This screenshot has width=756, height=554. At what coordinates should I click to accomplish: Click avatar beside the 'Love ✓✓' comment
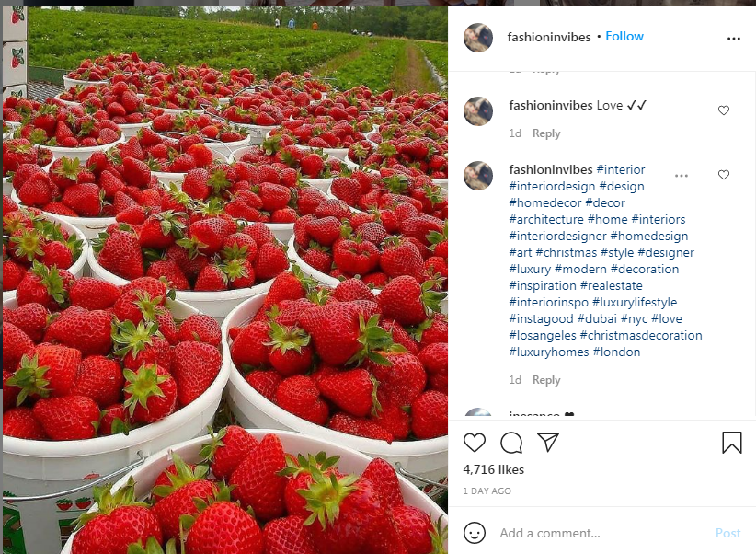pyautogui.click(x=478, y=111)
